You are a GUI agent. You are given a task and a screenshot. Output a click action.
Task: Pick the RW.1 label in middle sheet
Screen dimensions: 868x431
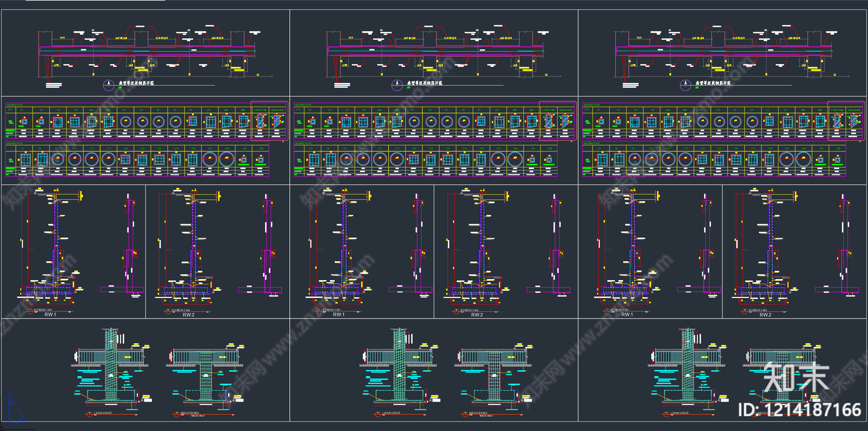click(x=339, y=315)
